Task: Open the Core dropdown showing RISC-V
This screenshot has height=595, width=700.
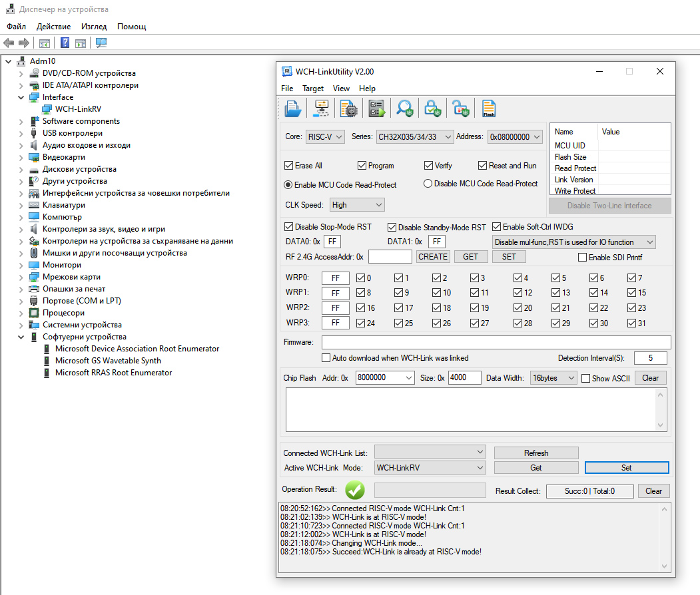Action: tap(325, 137)
